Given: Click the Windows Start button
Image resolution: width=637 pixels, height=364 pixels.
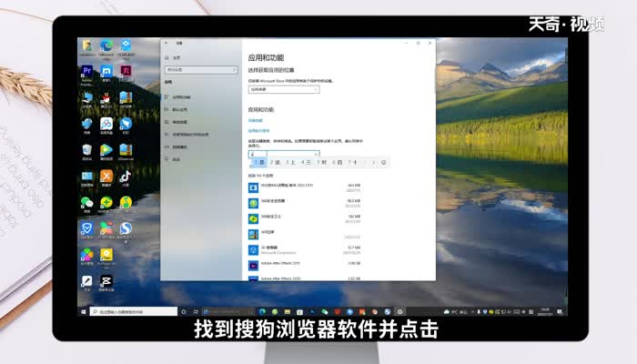Looking at the screenshot, I should point(84,311).
